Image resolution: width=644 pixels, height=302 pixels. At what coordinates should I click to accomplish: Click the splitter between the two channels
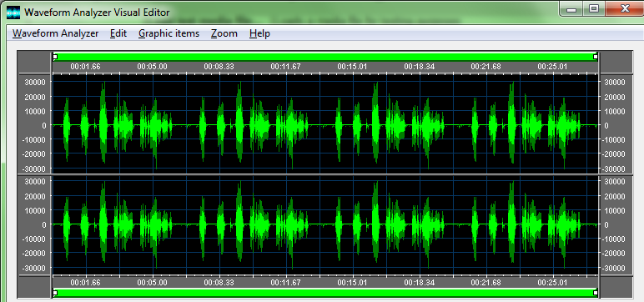click(325, 174)
